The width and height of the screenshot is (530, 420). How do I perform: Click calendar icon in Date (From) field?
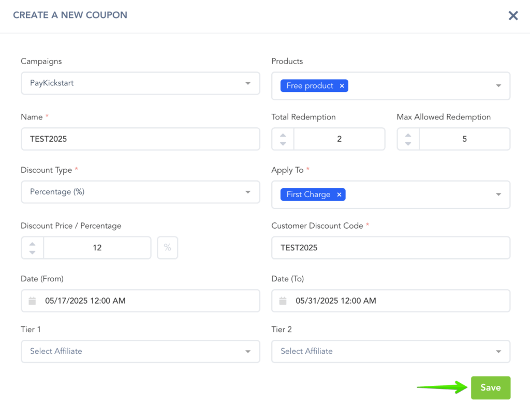pos(33,301)
